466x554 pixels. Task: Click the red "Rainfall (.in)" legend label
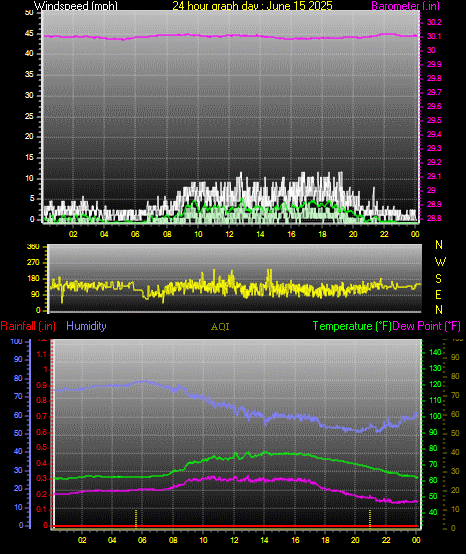point(28,326)
